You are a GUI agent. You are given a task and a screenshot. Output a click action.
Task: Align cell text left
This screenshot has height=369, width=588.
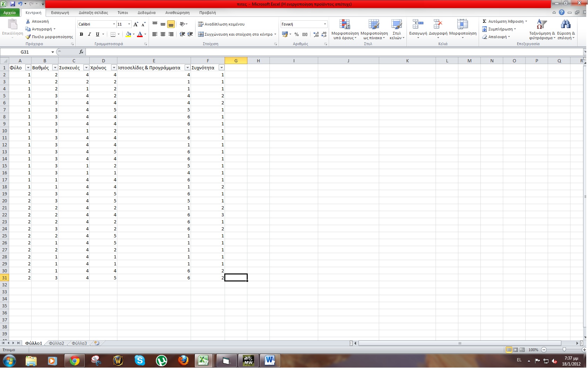click(x=155, y=34)
